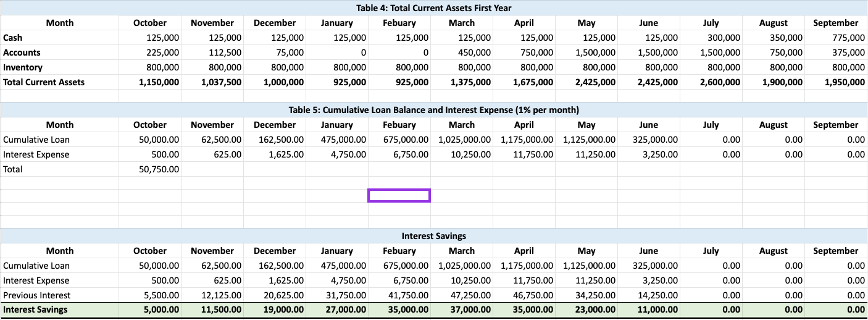Click the "Cash" row label in Table 4
Viewport: 868px width, 320px height.
coord(13,38)
